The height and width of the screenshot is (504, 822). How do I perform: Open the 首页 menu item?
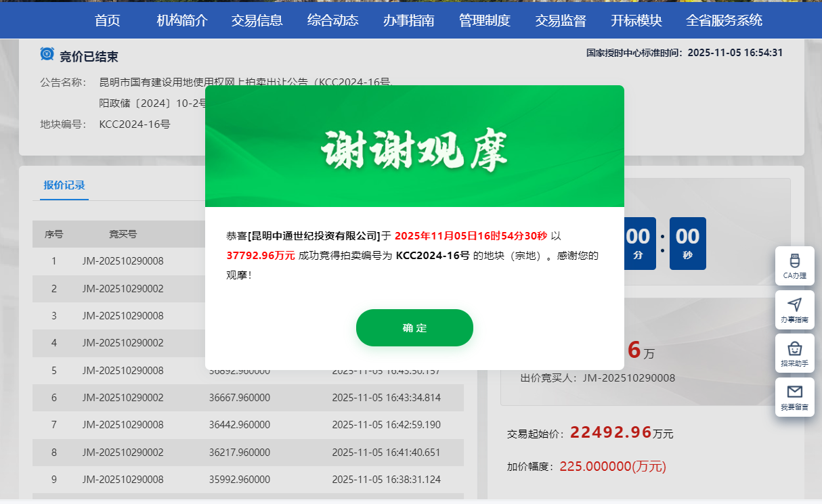click(x=108, y=20)
